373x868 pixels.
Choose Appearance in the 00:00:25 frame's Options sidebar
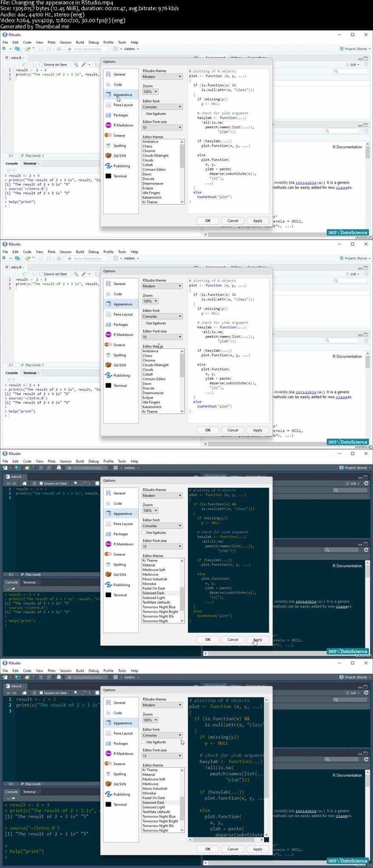(121, 95)
